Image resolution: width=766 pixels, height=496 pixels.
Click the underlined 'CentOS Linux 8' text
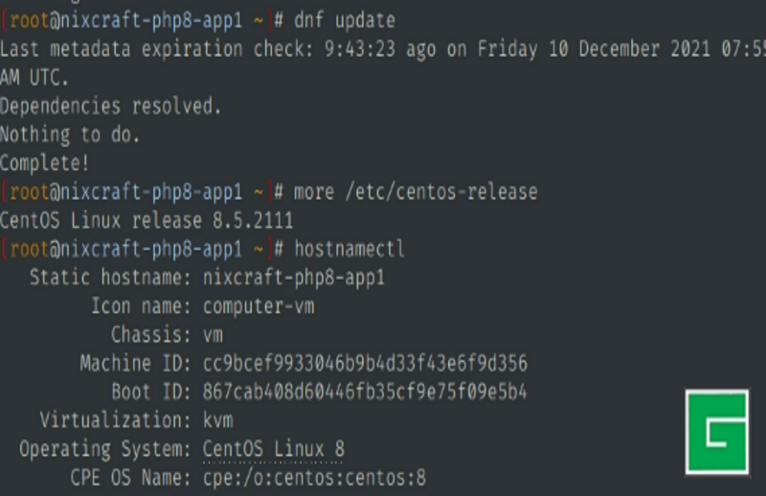tap(273, 448)
